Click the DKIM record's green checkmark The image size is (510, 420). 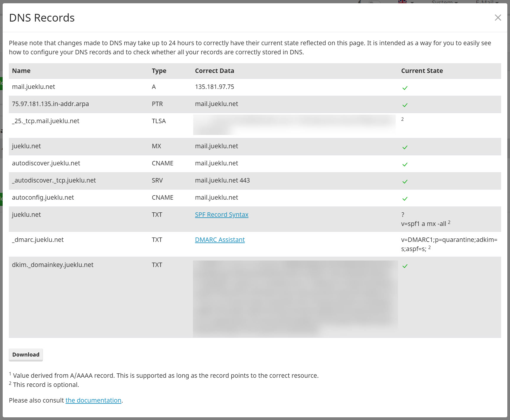[x=405, y=266]
